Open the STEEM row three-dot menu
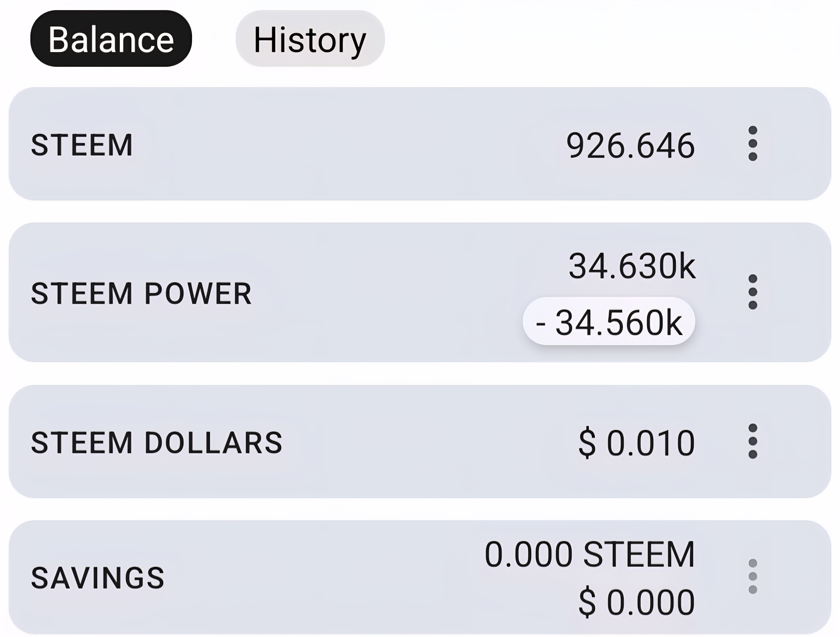Viewport: 840px width, 637px height. (753, 143)
